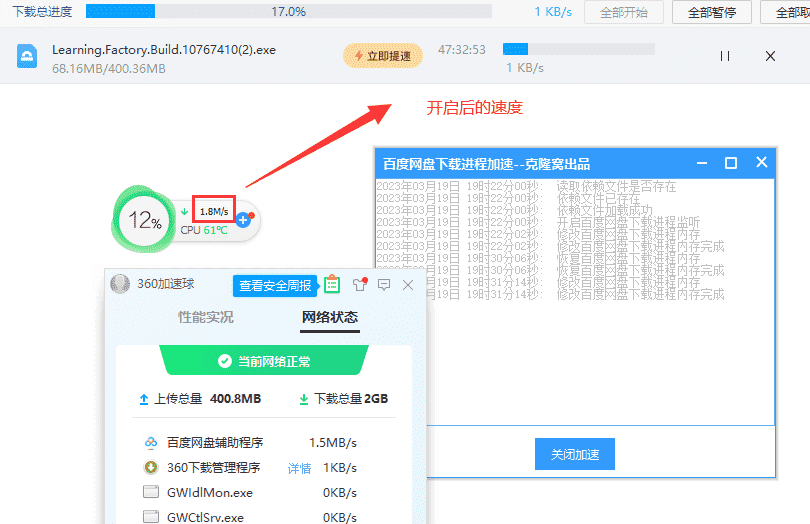Click the overall download progress bar
This screenshot has width=810, height=524.
coord(288,12)
